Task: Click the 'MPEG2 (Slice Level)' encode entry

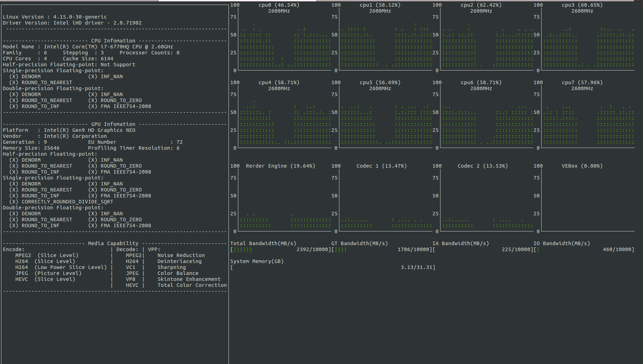Action: tap(47, 255)
